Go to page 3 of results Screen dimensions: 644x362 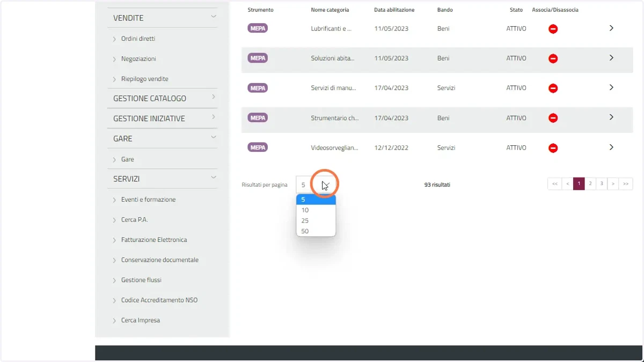pyautogui.click(x=602, y=184)
